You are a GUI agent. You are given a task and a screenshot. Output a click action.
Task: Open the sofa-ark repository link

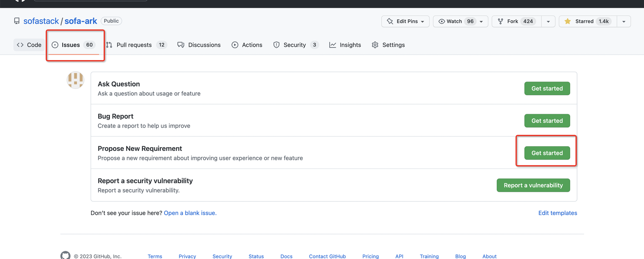[81, 21]
